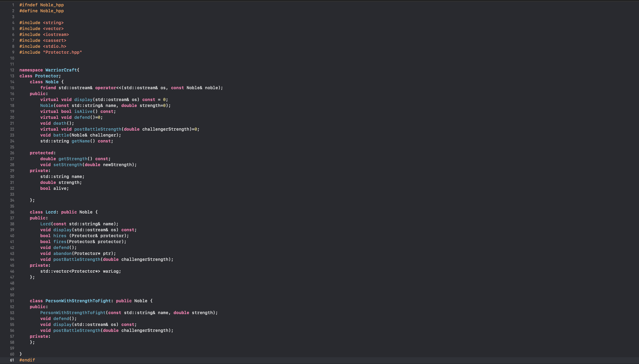This screenshot has height=364, width=639.
Task: Click PersonWithStrengthToFight class name on line 51
Action: pos(78,301)
